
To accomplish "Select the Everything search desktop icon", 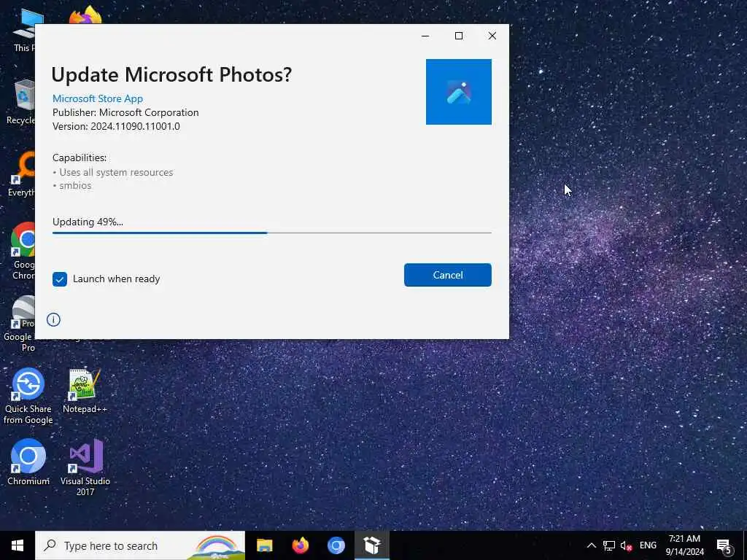I will coord(21,174).
